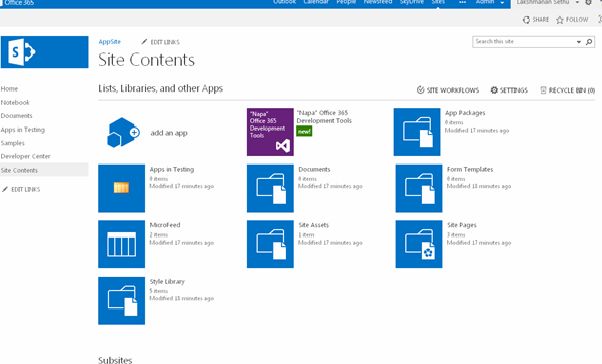Click the Napa Office 365 Development Tools title
The image size is (602, 364).
tap(324, 116)
